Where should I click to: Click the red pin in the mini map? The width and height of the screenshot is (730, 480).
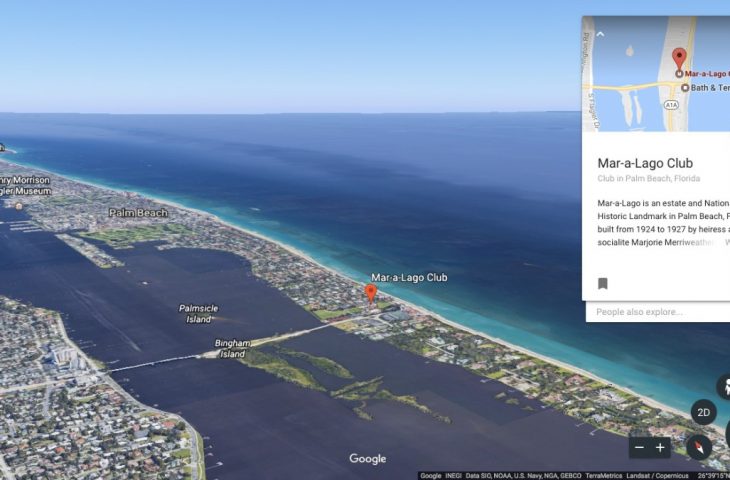(x=679, y=59)
